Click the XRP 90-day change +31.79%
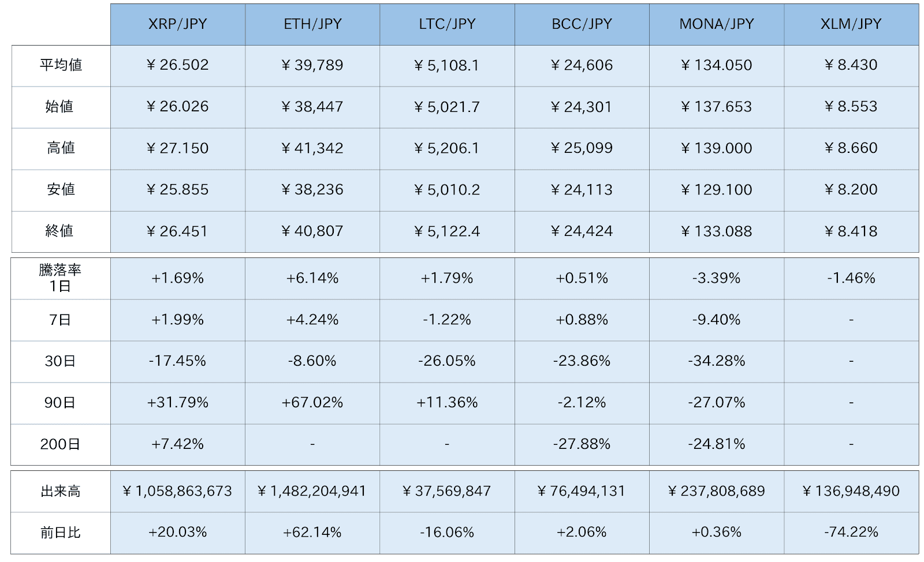924x562 pixels. click(x=177, y=403)
